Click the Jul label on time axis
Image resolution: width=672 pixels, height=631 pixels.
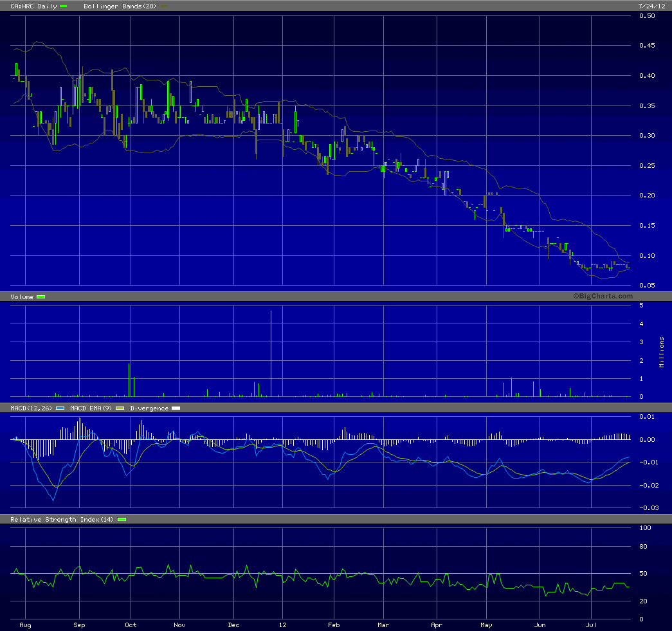point(591,625)
